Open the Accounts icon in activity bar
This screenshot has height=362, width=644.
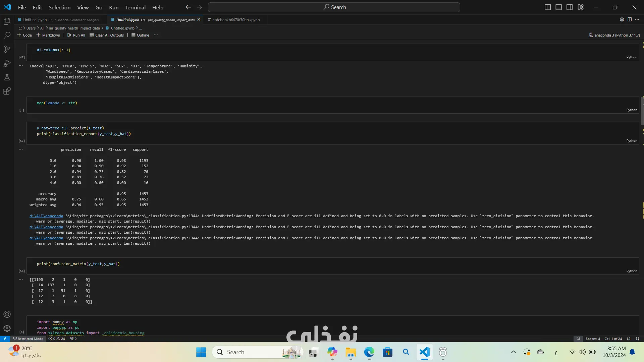7,314
